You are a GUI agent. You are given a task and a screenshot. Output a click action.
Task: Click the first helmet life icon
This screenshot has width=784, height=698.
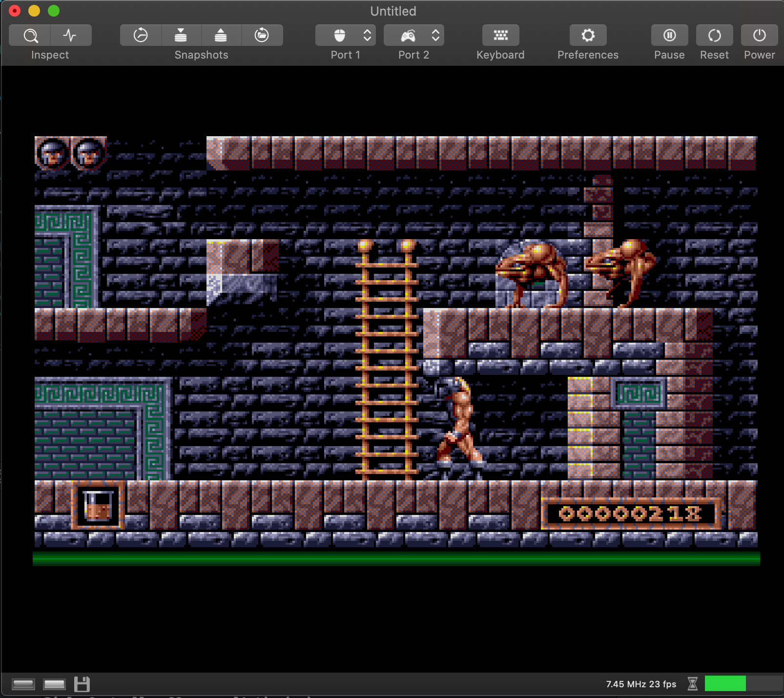point(52,154)
